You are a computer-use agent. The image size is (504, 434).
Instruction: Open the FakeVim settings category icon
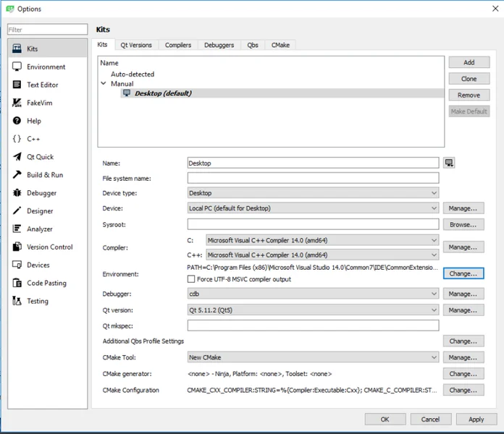[17, 103]
